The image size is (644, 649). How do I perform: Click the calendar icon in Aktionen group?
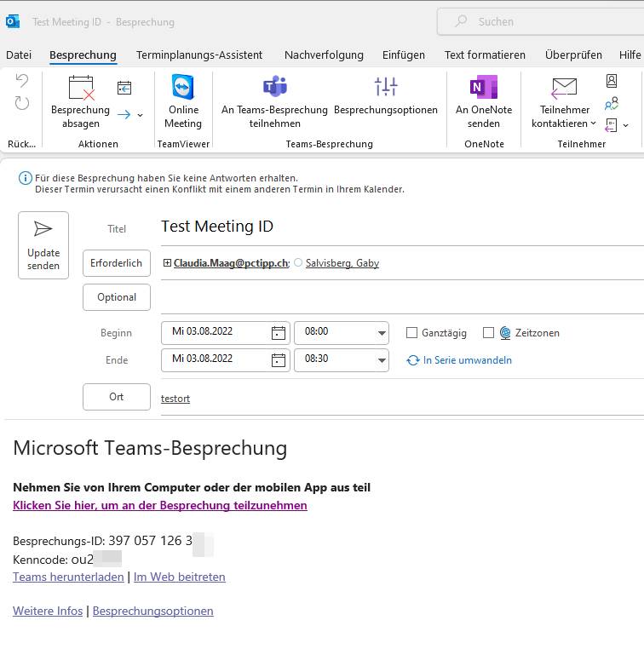124,89
